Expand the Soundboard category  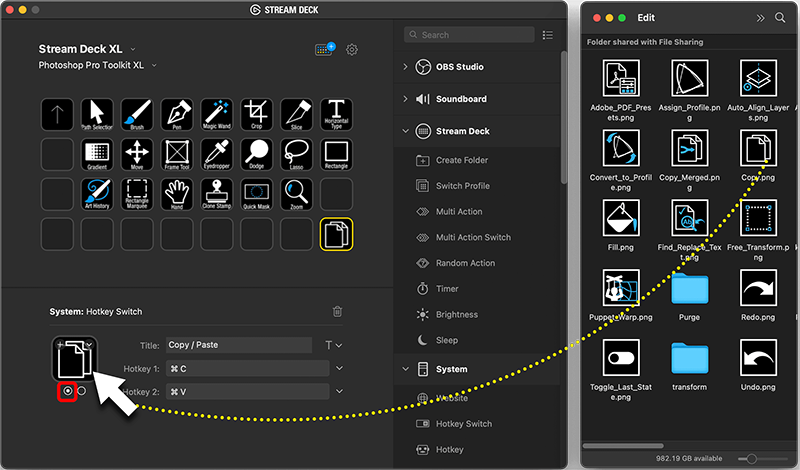pyautogui.click(x=405, y=98)
